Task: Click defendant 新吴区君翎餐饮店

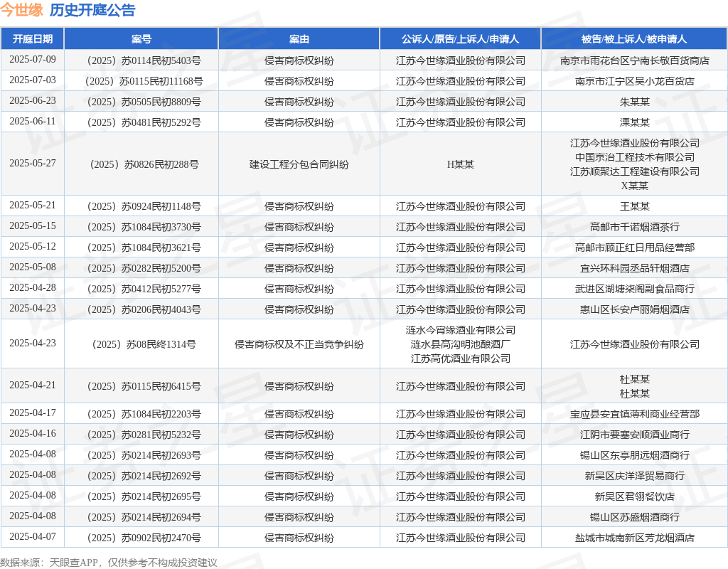Action: pos(635,496)
